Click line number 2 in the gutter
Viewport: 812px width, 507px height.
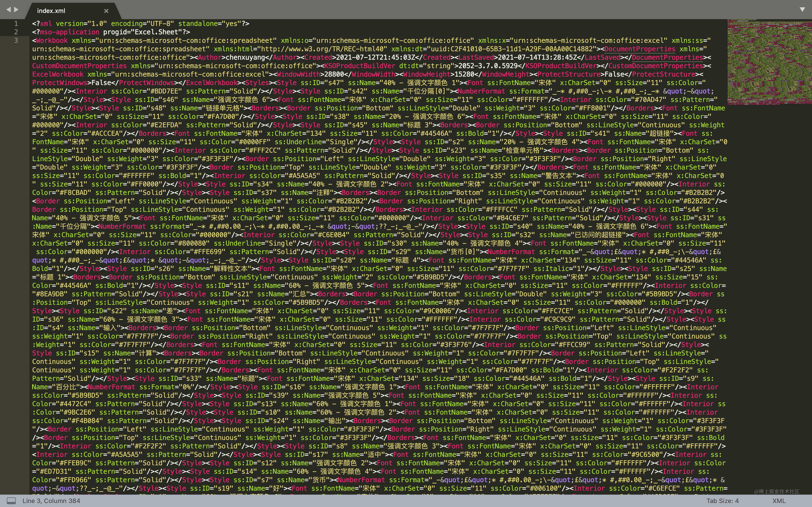tap(16, 32)
